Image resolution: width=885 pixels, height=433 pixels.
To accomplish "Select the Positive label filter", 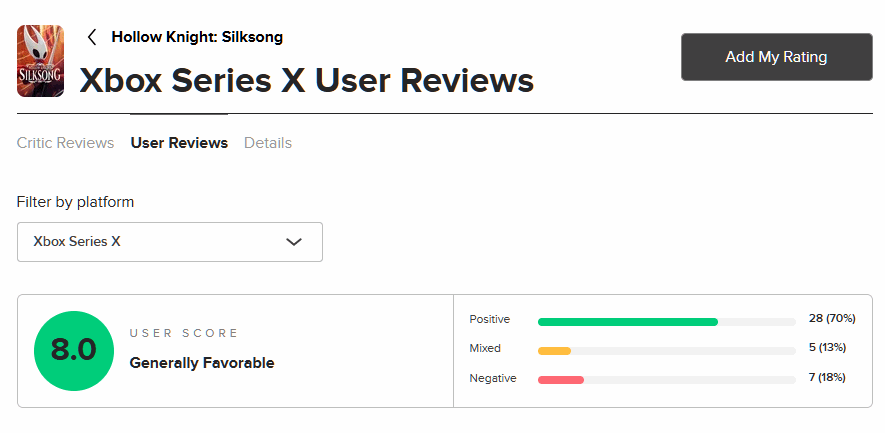I will [489, 320].
